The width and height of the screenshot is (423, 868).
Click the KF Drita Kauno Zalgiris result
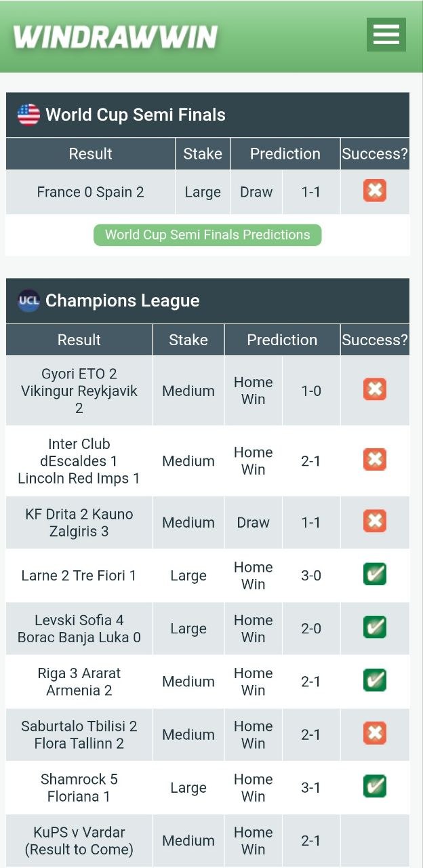[79, 523]
